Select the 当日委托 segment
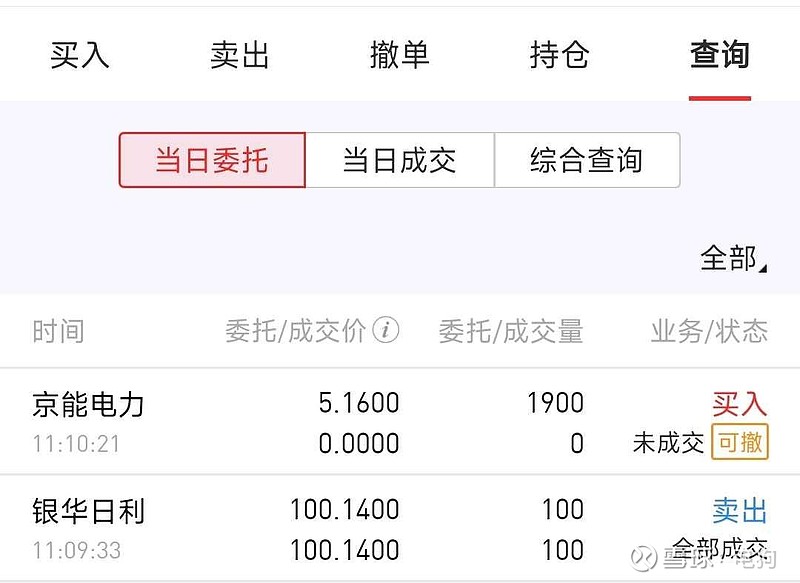Screen dimensions: 800x583 (212, 160)
